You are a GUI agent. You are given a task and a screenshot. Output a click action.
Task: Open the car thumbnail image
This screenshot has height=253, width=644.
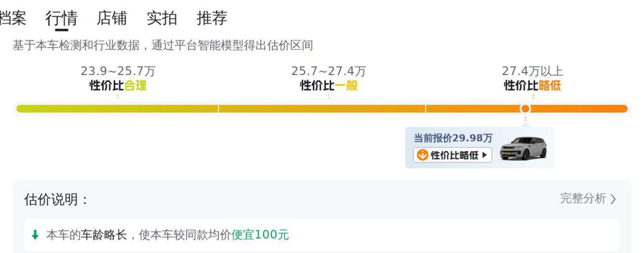[x=523, y=149]
